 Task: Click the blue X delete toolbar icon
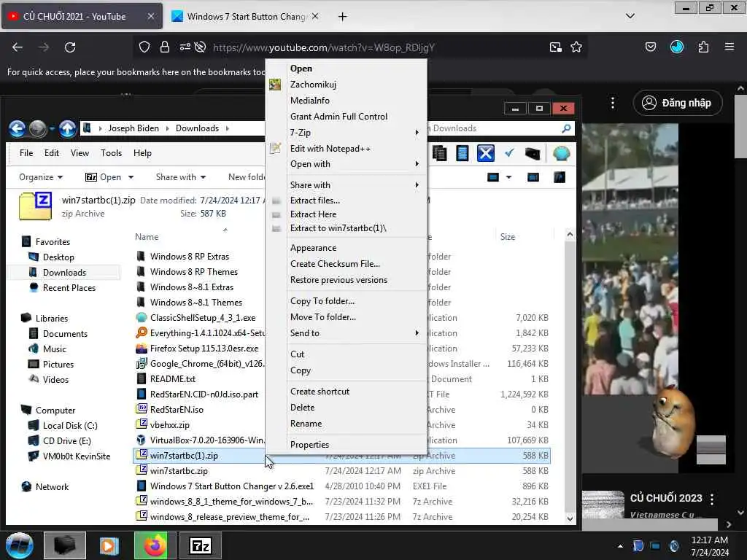pyautogui.click(x=485, y=153)
